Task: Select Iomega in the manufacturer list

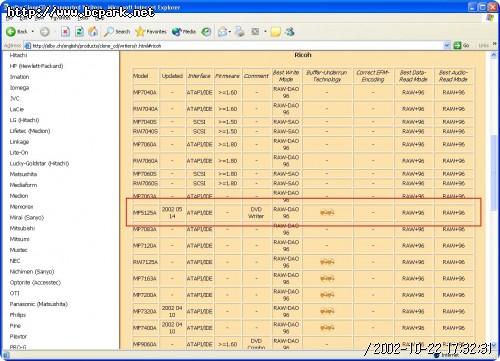Action: [19, 88]
